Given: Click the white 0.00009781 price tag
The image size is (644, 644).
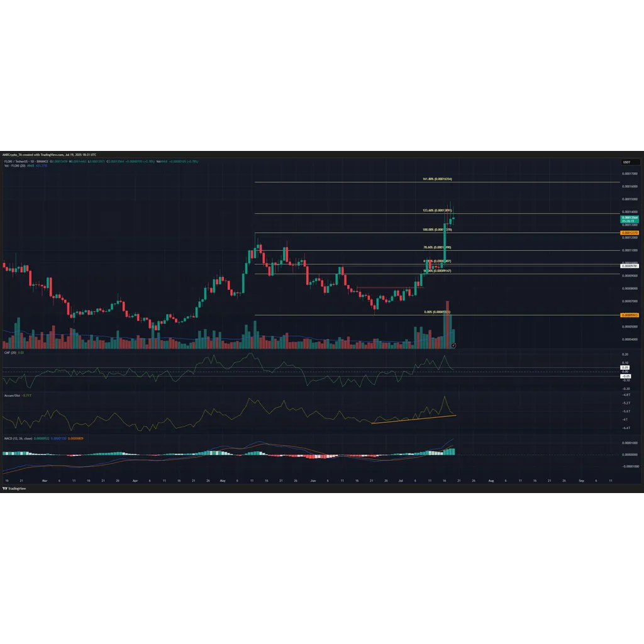Looking at the screenshot, I should coord(629,266).
